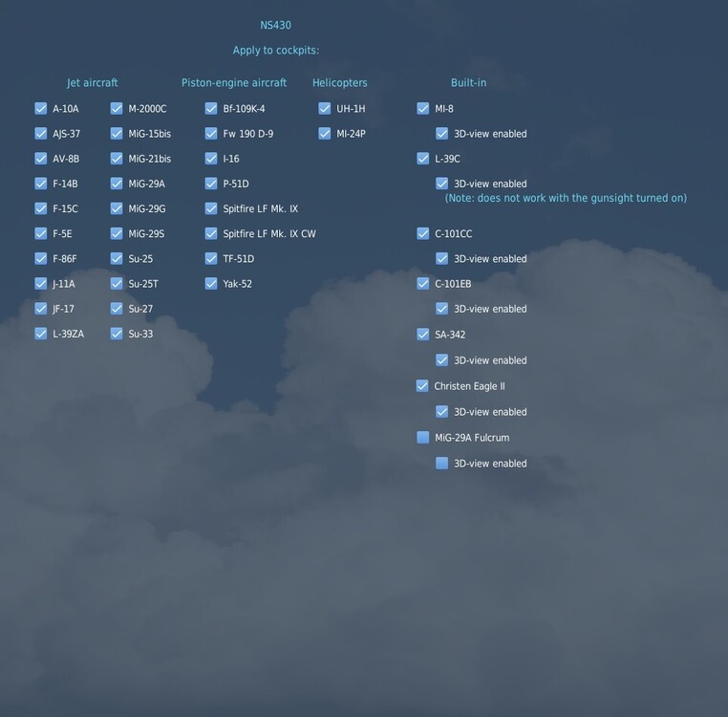
Task: Uncheck the MiG-29S checkbox
Action: tap(117, 233)
